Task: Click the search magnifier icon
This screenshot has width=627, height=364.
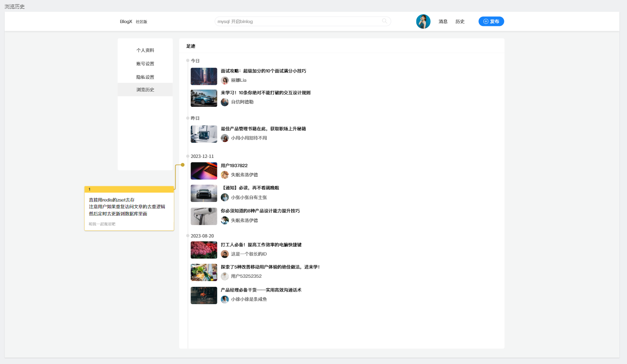Action: (384, 21)
